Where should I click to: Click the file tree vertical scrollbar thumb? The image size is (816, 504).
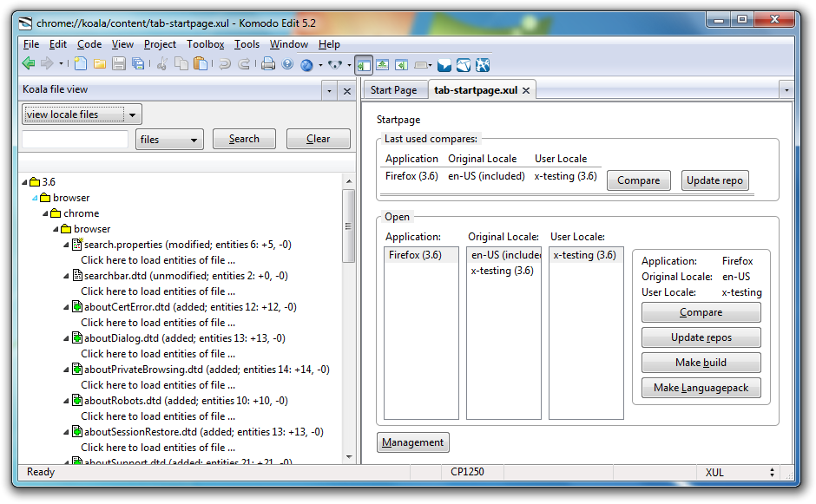coord(348,226)
